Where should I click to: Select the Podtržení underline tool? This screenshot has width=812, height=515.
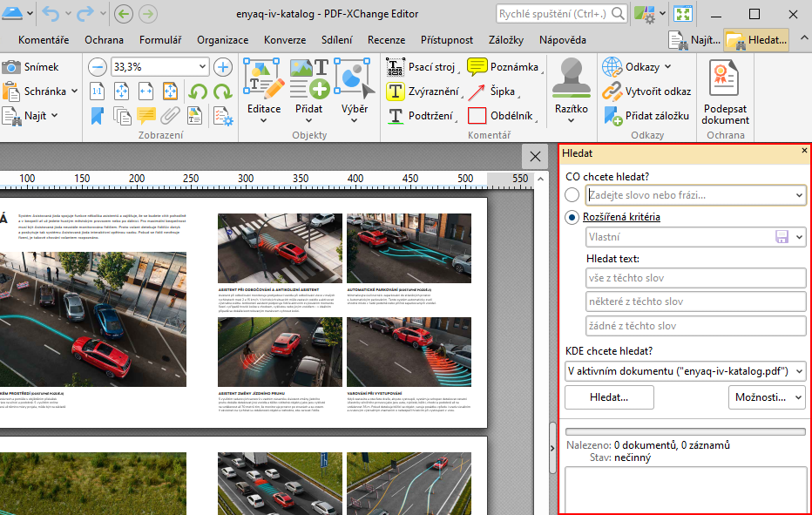421,116
